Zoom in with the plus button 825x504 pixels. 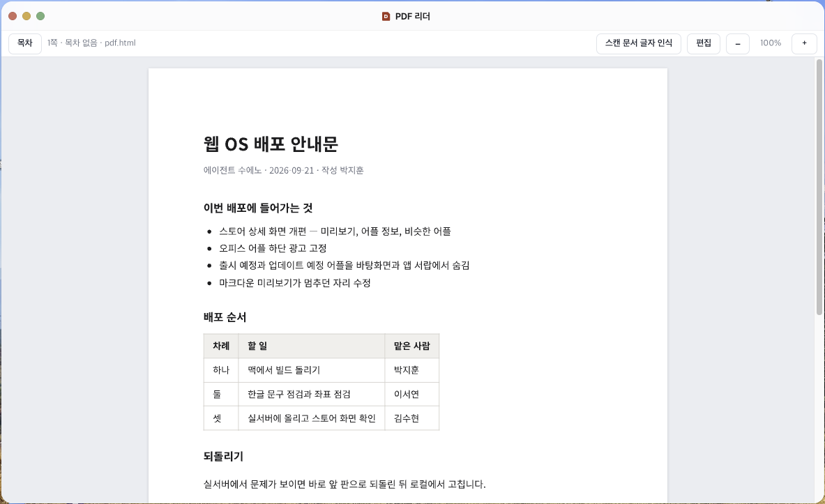804,43
